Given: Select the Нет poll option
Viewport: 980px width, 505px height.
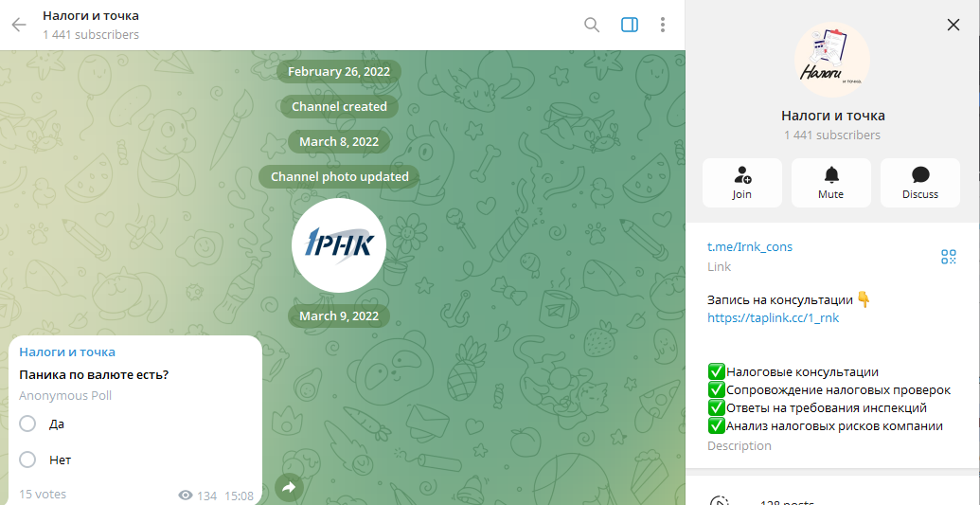Looking at the screenshot, I should tap(28, 460).
